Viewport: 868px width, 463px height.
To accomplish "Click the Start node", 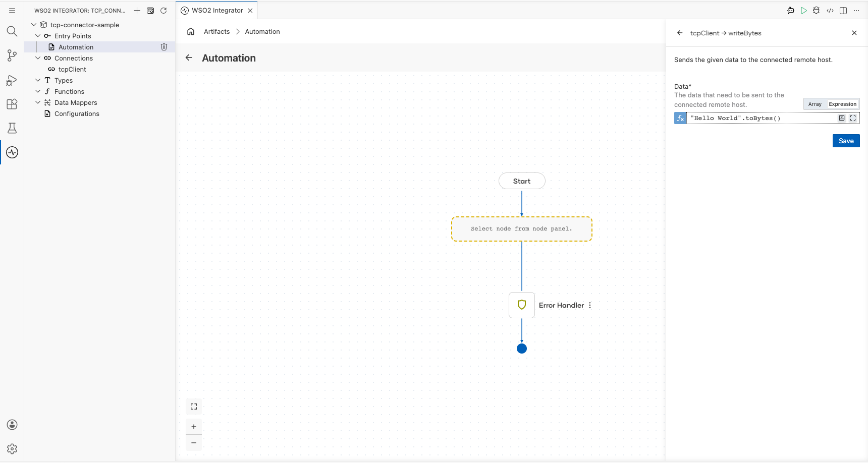I will coord(522,181).
